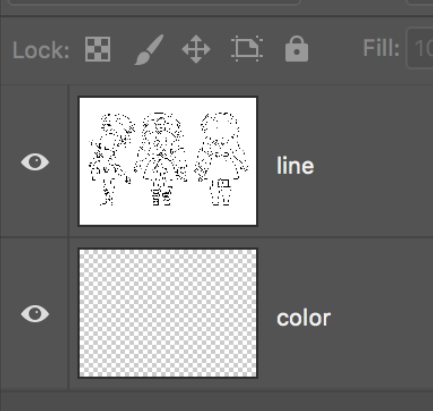Click the divider between line and color layers
Image resolution: width=433 pixels, height=411 pixels.
tap(217, 237)
